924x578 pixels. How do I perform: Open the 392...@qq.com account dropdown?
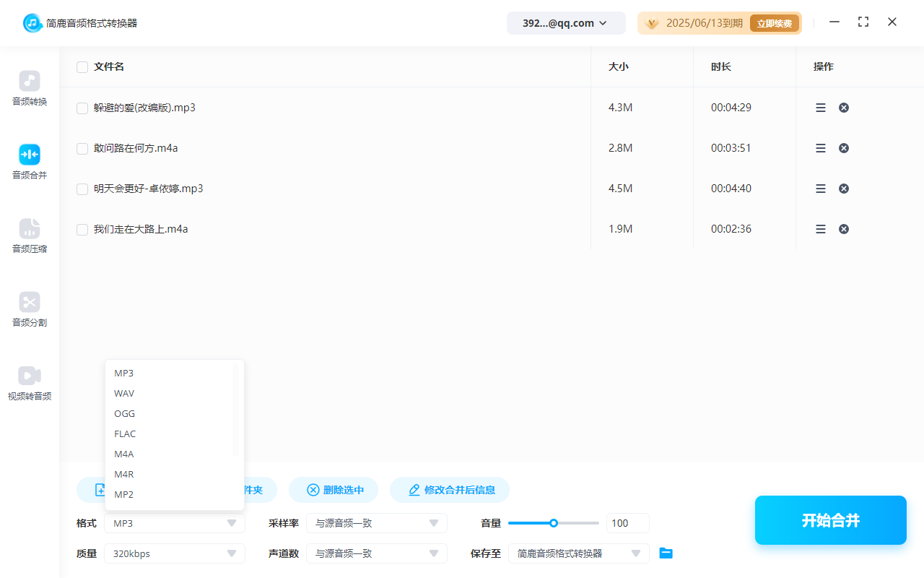click(x=566, y=22)
